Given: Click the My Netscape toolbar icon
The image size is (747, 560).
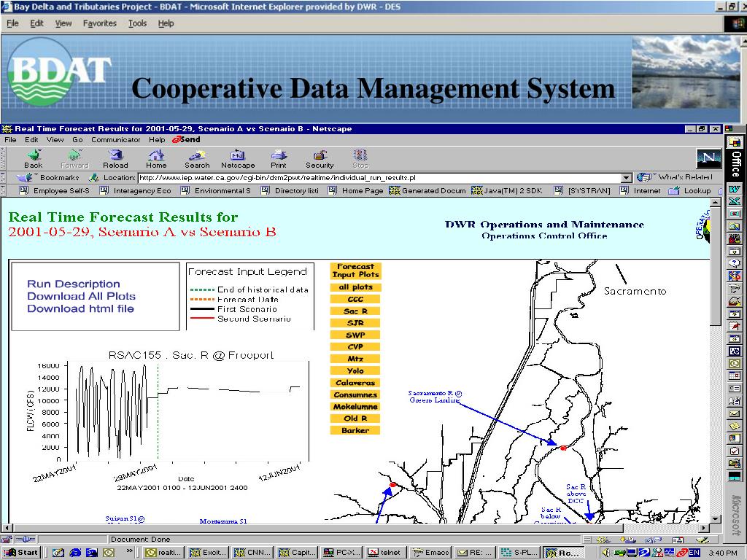Looking at the screenshot, I should (238, 158).
